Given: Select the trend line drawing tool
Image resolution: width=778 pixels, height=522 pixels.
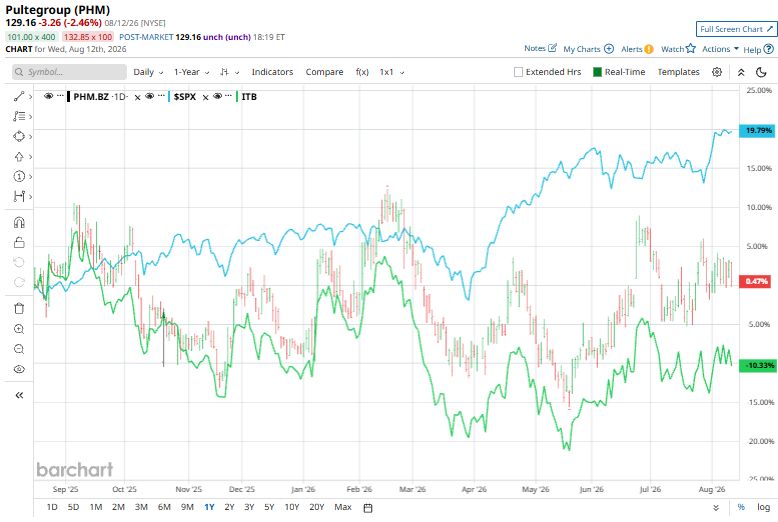Looking at the screenshot, I should pos(19,96).
